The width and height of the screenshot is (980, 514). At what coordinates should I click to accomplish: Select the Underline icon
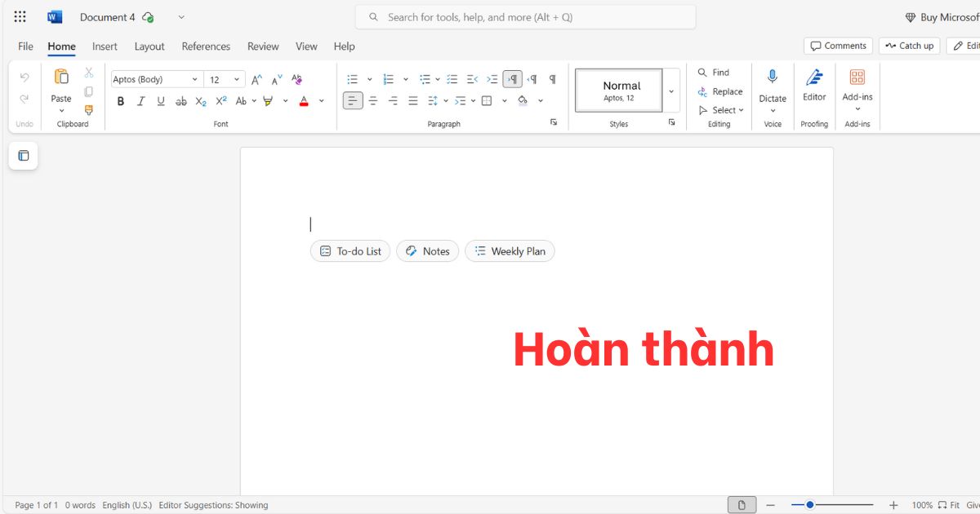click(160, 100)
